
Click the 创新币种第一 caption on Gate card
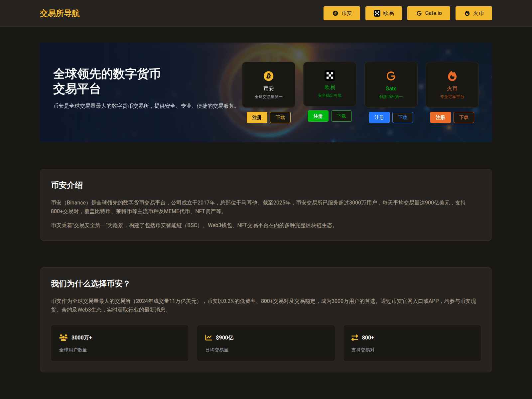point(391,97)
